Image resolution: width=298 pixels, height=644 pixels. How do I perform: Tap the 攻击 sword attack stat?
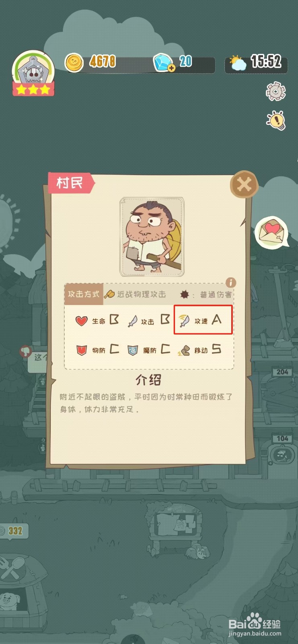(148, 321)
